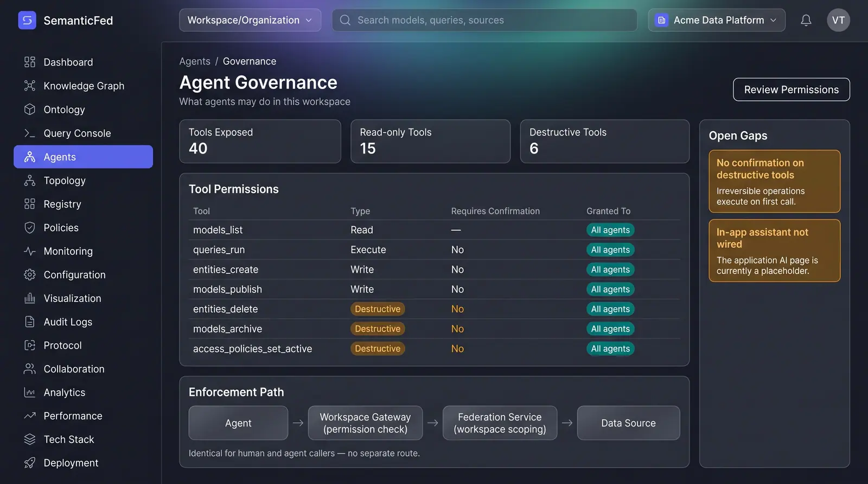
Task: Click the Tech Stack layers icon
Action: tap(30, 439)
